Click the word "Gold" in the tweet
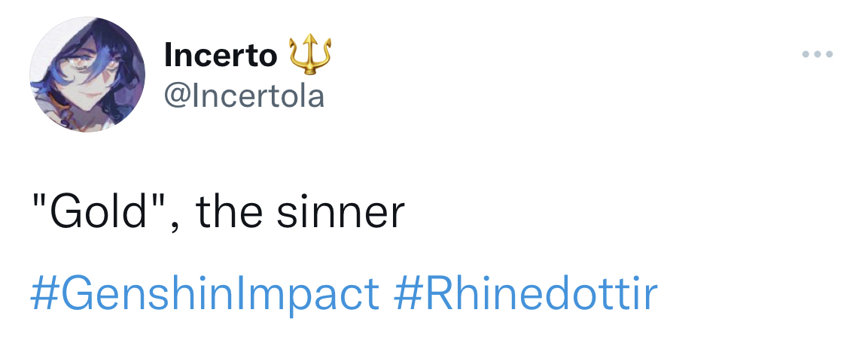The width and height of the screenshot is (868, 346). click(97, 211)
